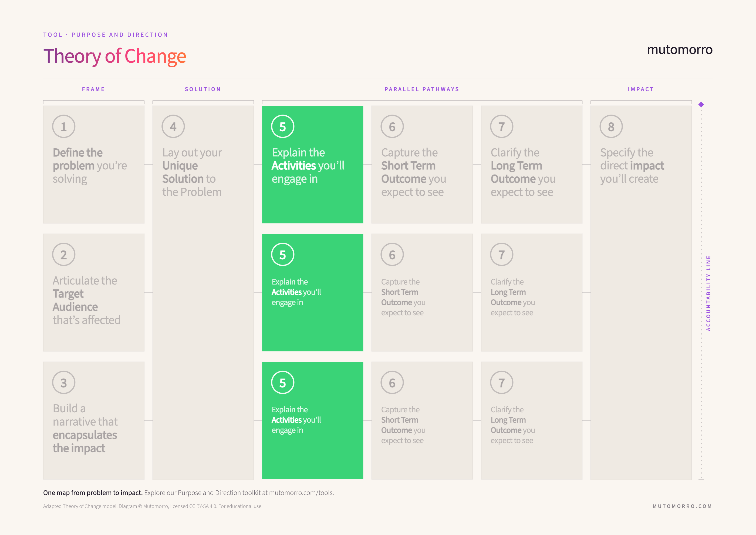
Task: Select the SOLUTION column header
Action: [203, 89]
